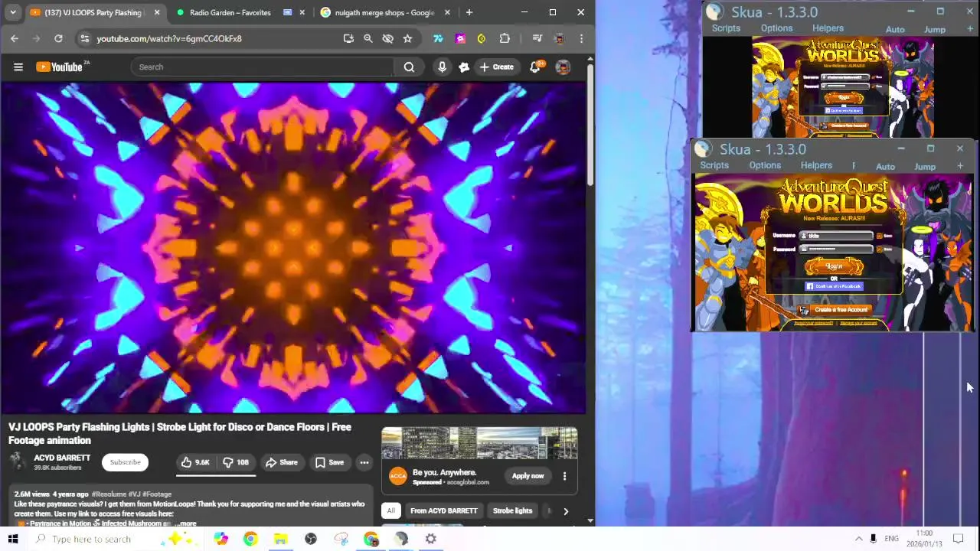Click the YouTube search input field
Viewport: 980px width, 551px height.
262,67
